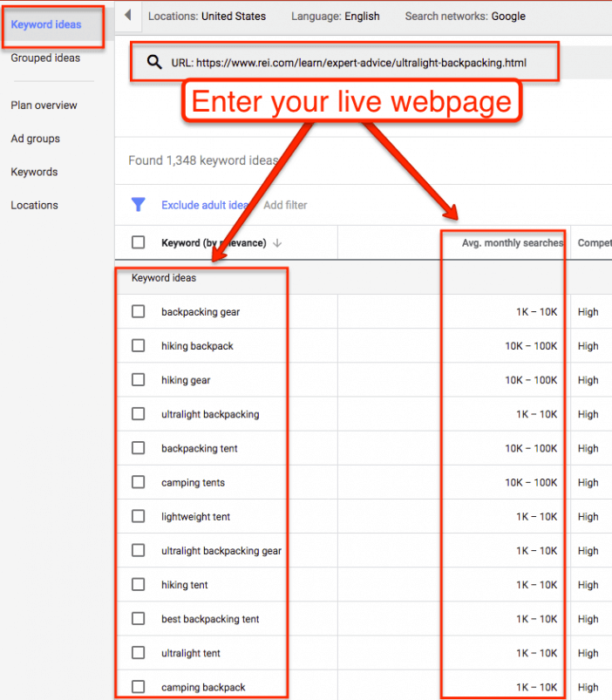Click the 'ultralight tent' keyword text
Viewport: 612px width, 700px height.
(191, 653)
